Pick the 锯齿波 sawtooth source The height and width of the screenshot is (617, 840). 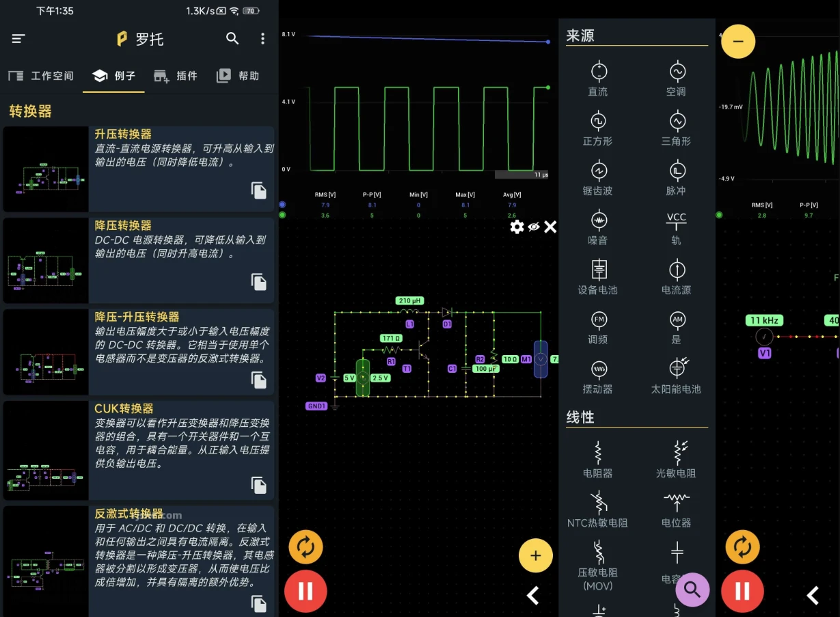coord(598,178)
